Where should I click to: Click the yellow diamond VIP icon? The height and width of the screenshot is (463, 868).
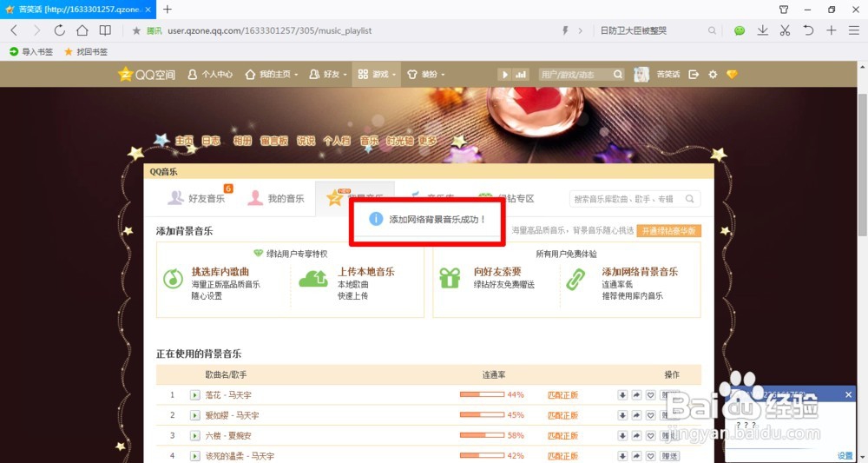point(732,74)
